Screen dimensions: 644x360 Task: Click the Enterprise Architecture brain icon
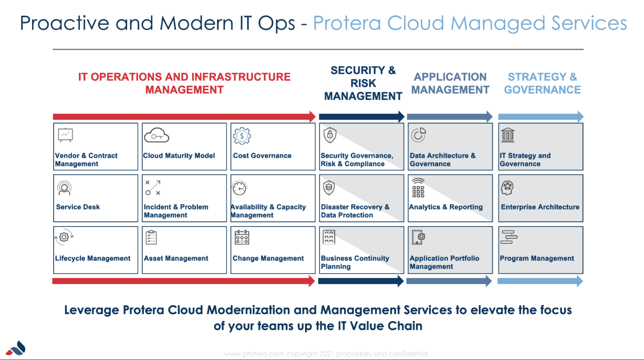click(x=508, y=188)
